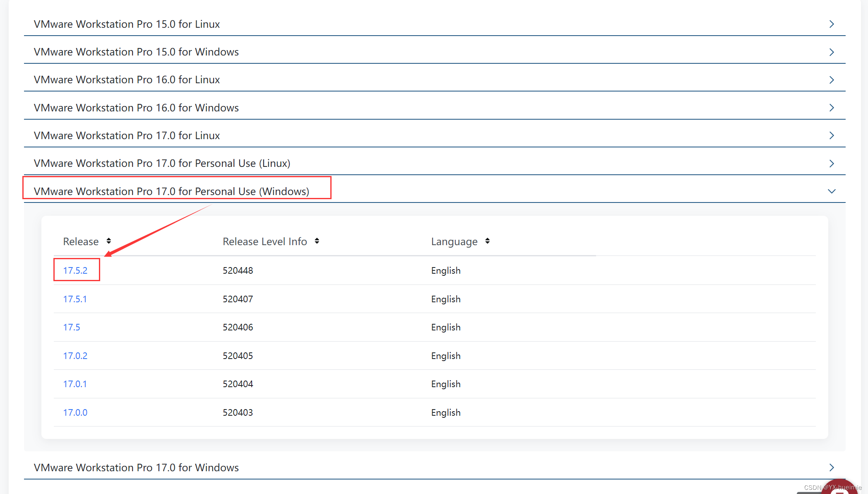868x494 pixels.
Task: Expand VMware Workstation Pro 15.0 for Linux chevron
Action: (832, 24)
